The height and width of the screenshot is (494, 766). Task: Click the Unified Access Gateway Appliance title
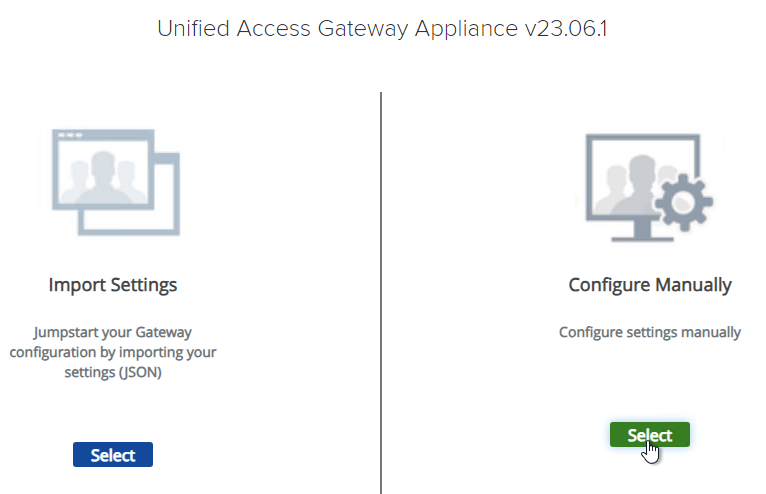coord(338,28)
